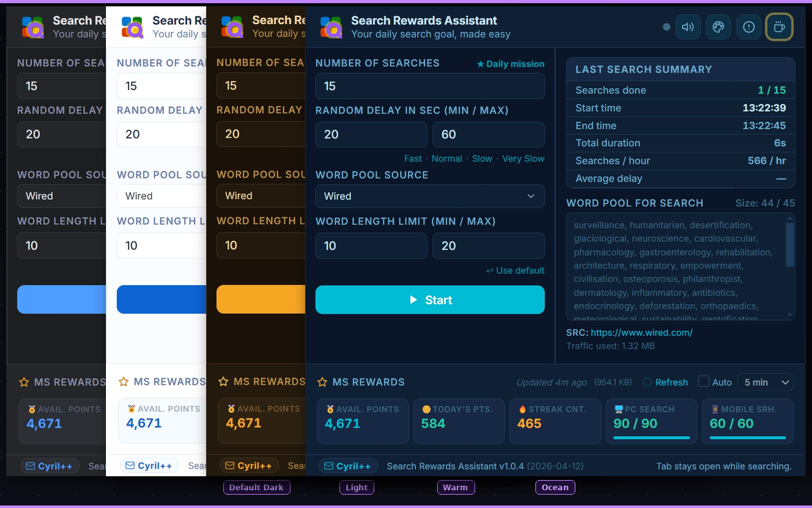Click the Cyril++ button in Default Dark window
Screen dimensions: 812x508
click(x=50, y=466)
